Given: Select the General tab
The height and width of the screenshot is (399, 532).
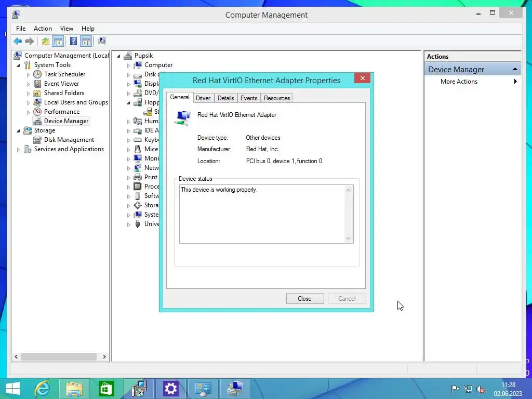Looking at the screenshot, I should pos(179,97).
